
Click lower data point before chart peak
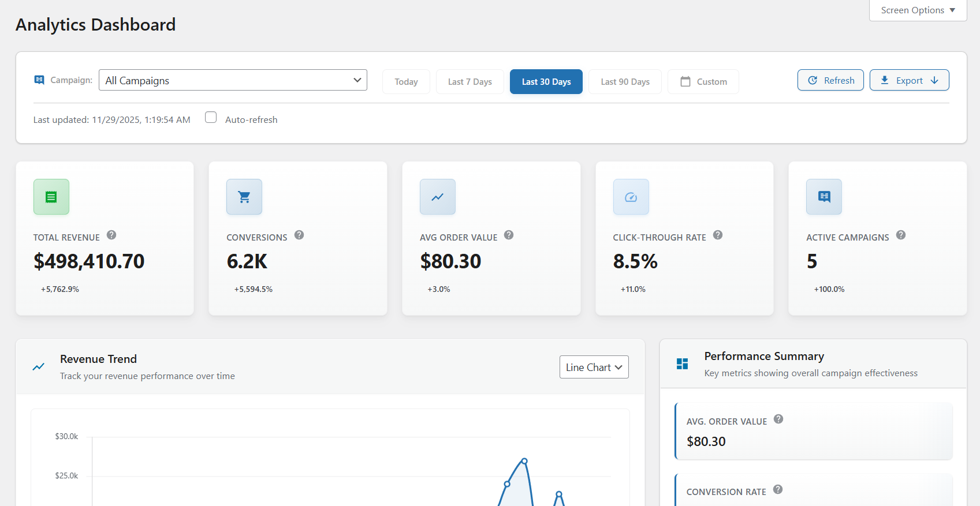pos(507,484)
